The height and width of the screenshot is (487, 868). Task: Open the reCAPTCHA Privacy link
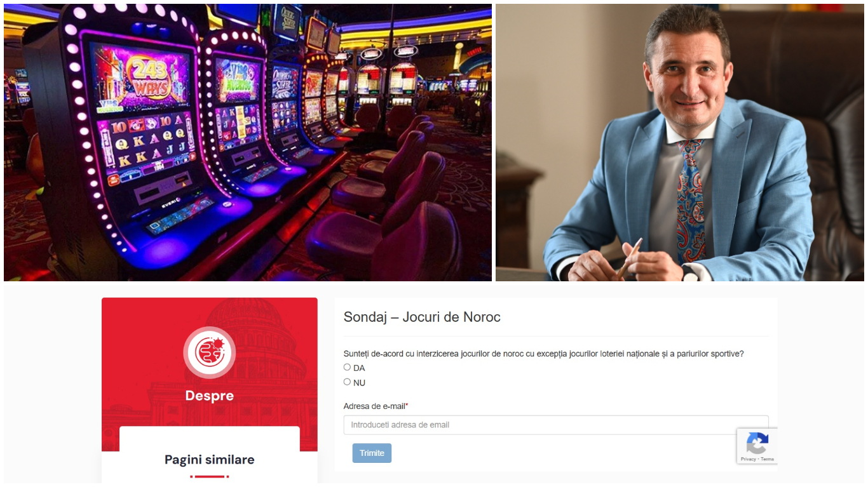[x=748, y=459]
